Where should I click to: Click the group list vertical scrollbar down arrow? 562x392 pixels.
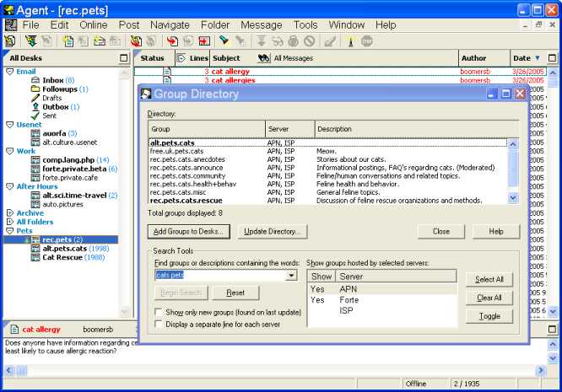(514, 198)
